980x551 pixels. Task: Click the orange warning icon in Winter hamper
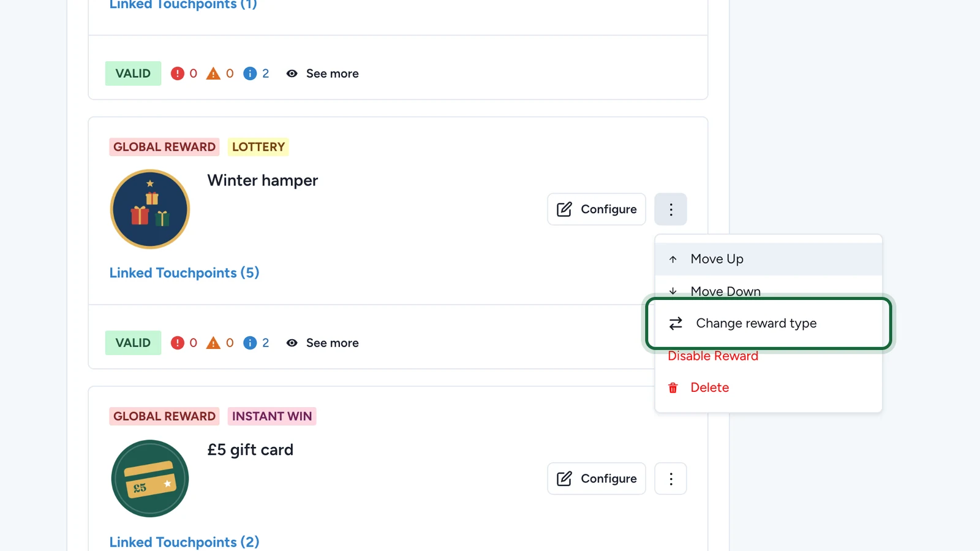click(x=213, y=343)
